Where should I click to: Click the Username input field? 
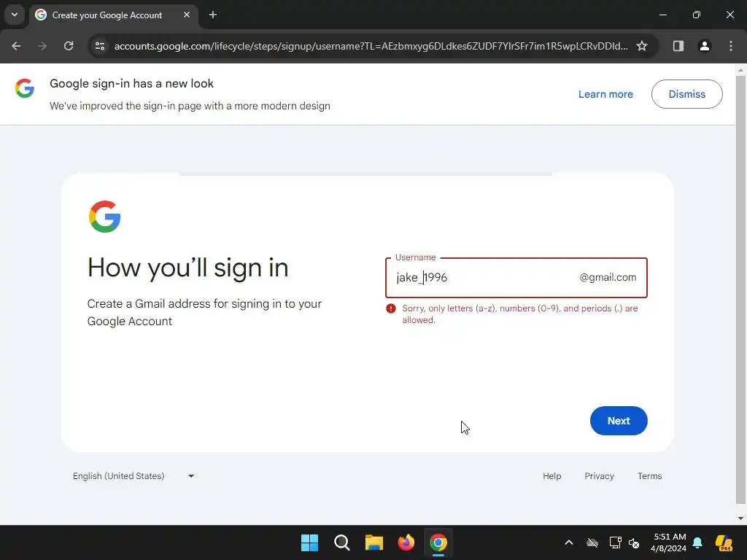(516, 278)
